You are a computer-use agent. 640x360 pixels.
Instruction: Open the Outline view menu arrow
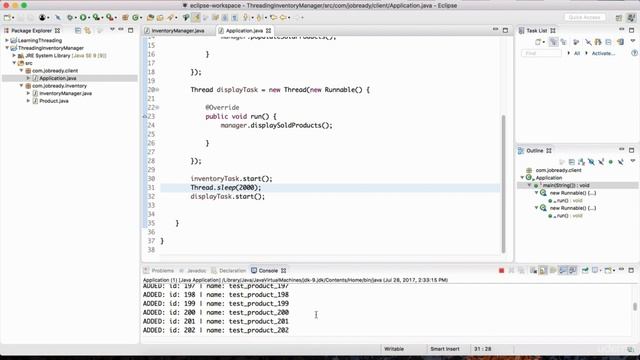tap(633, 162)
